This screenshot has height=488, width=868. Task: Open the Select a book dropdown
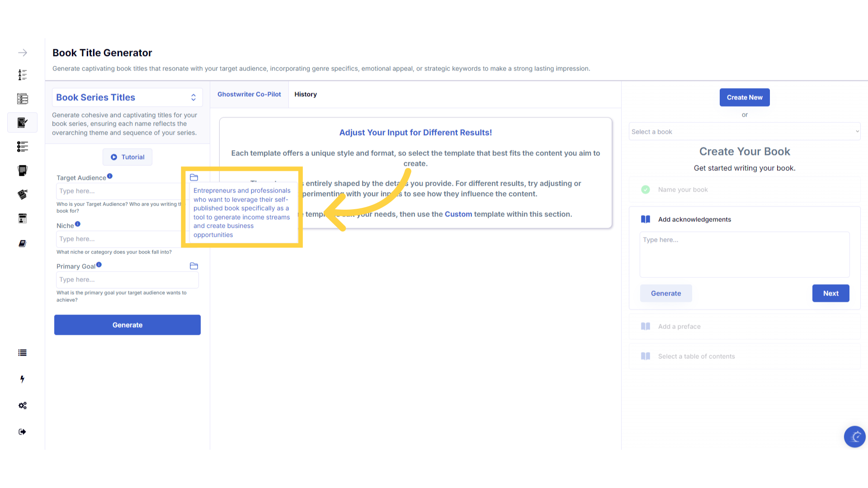(745, 131)
